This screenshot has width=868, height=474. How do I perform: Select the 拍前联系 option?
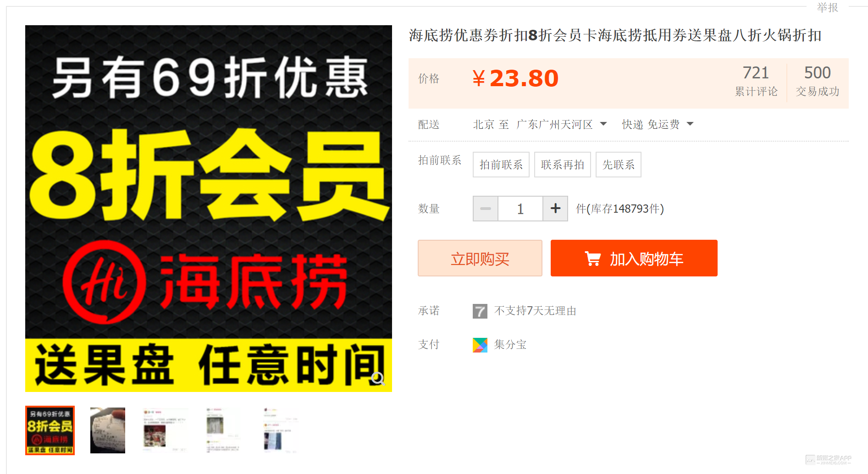coord(501,165)
